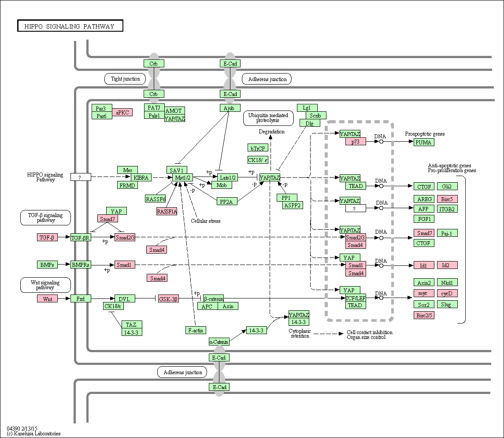This screenshot has height=438, width=504.
Task: Open the TGF-β signaling pathway box
Action: click(x=45, y=218)
